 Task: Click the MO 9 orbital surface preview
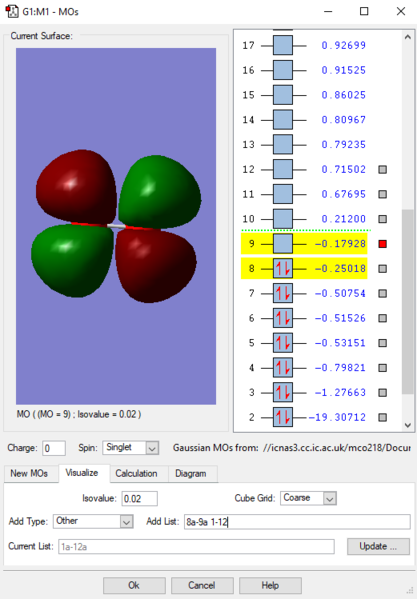coord(116,226)
